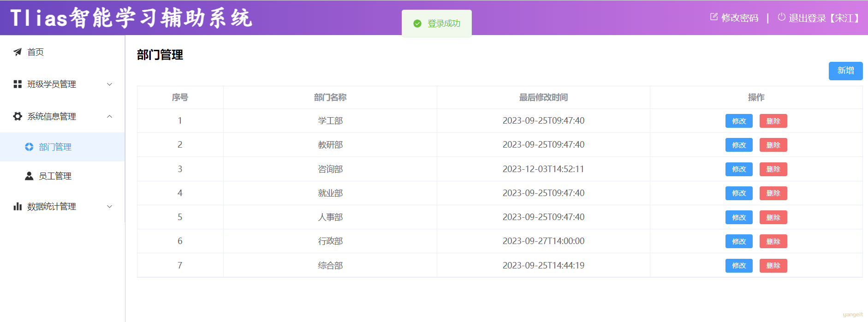Click the 操作 column header
The height and width of the screenshot is (322, 868).
(756, 97)
